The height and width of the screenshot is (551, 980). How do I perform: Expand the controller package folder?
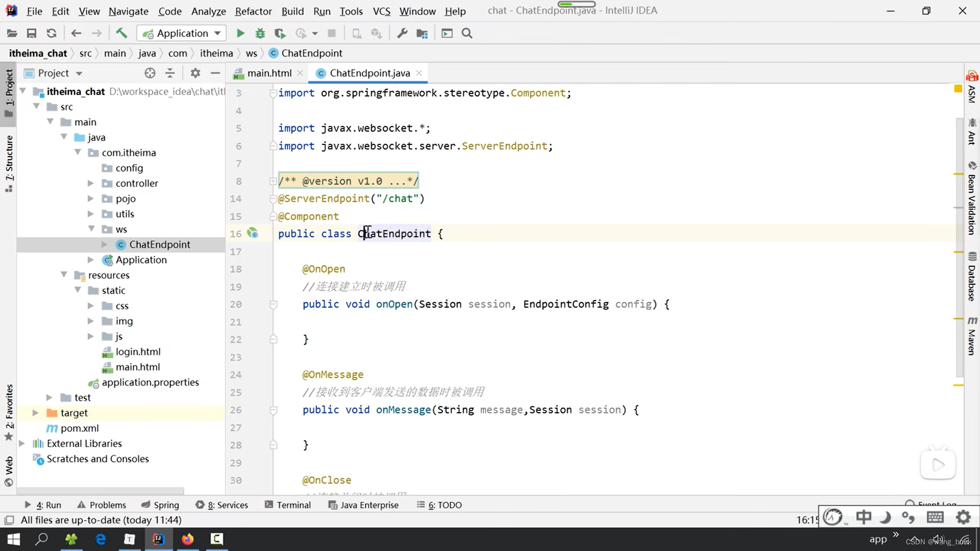(x=90, y=183)
